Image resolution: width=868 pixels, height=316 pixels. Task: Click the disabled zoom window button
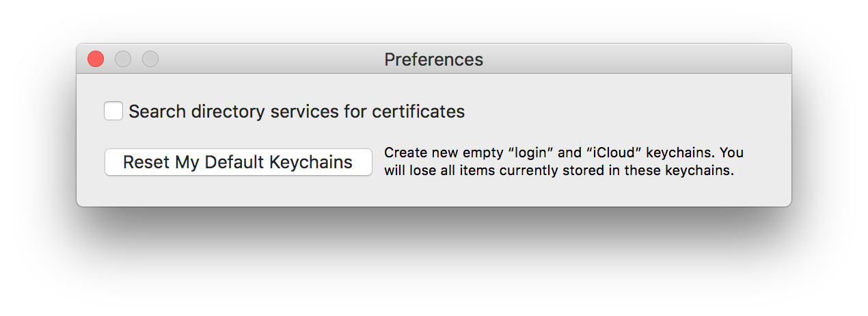point(150,60)
